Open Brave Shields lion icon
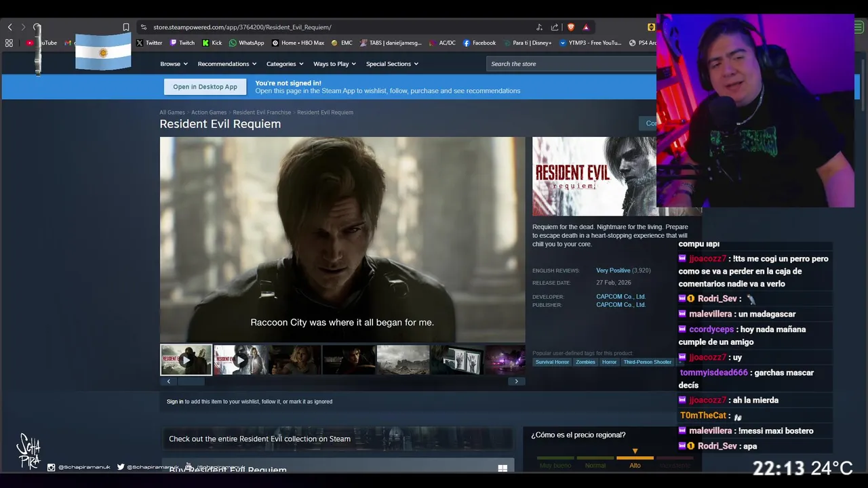 [570, 27]
